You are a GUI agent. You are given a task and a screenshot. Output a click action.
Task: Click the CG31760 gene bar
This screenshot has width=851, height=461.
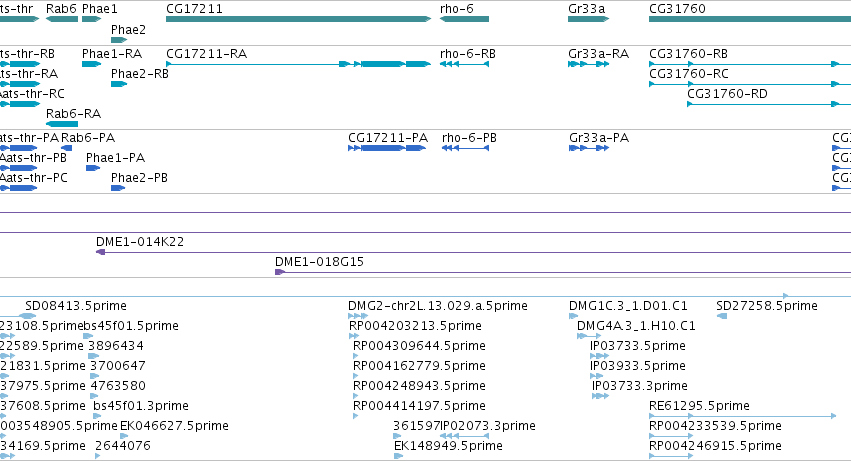pyautogui.click(x=750, y=19)
